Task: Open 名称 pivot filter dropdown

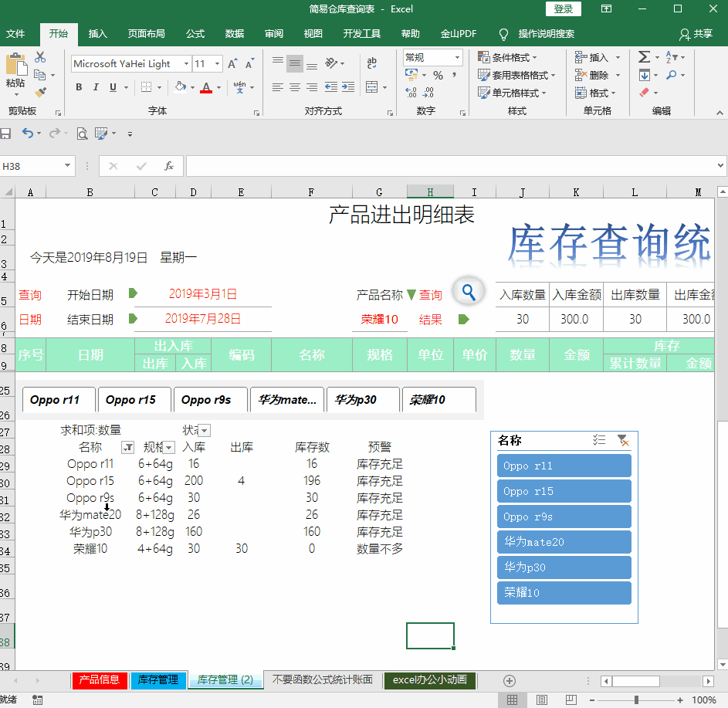Action: pos(127,448)
